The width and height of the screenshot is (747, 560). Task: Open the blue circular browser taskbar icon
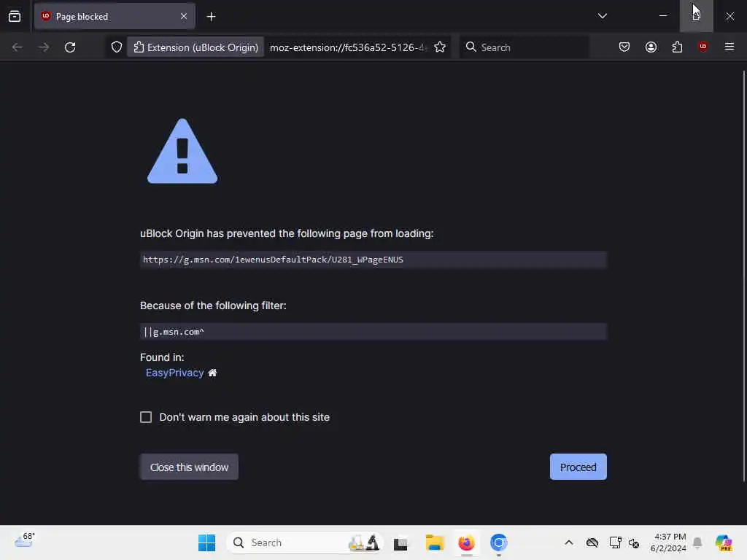click(498, 542)
